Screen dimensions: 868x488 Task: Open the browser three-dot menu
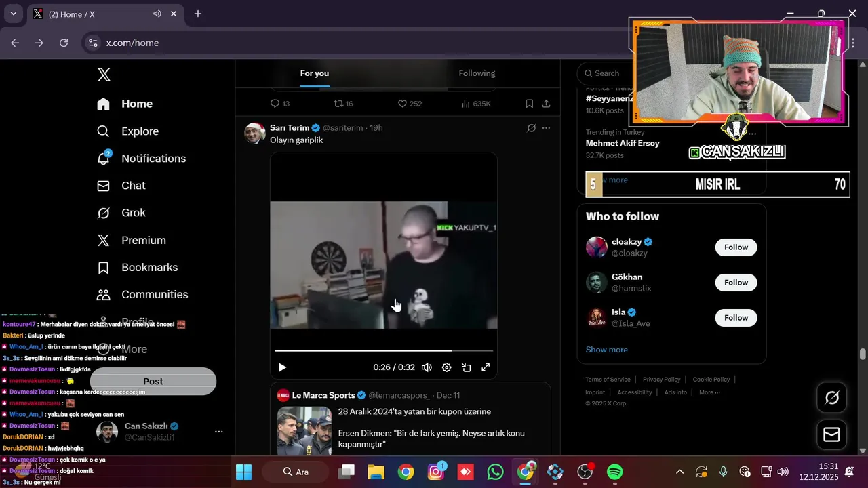(x=853, y=43)
